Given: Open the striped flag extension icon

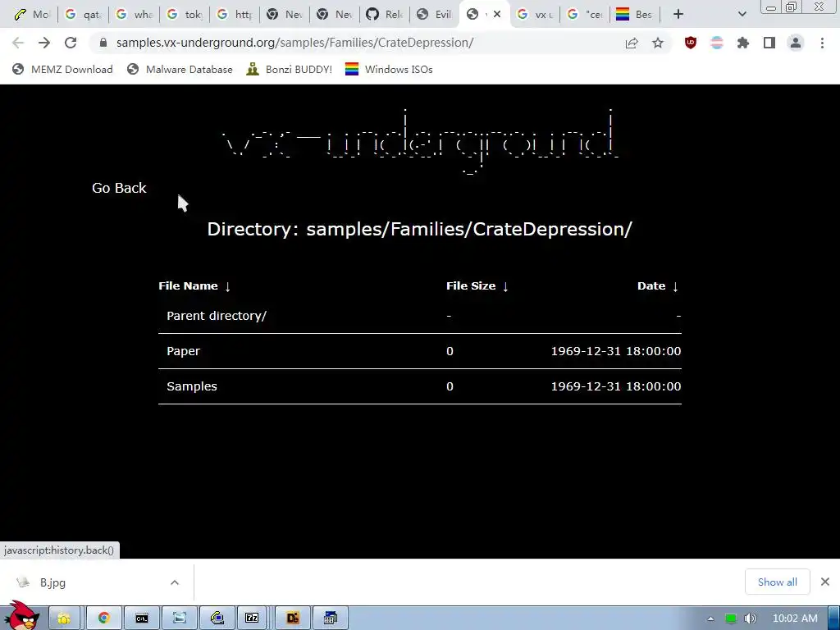Looking at the screenshot, I should click(717, 43).
